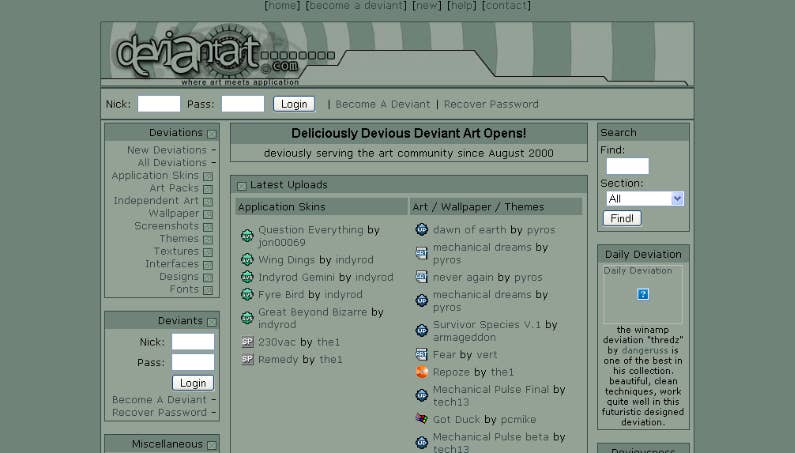The height and width of the screenshot is (453, 795).
Task: Expand the Interfaces category box
Action: coord(208,265)
